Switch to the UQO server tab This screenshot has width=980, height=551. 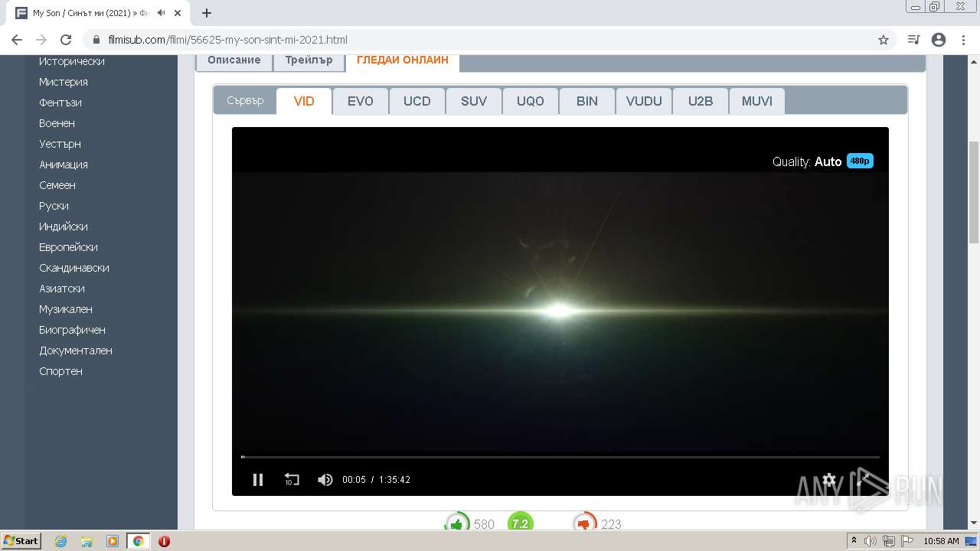531,101
